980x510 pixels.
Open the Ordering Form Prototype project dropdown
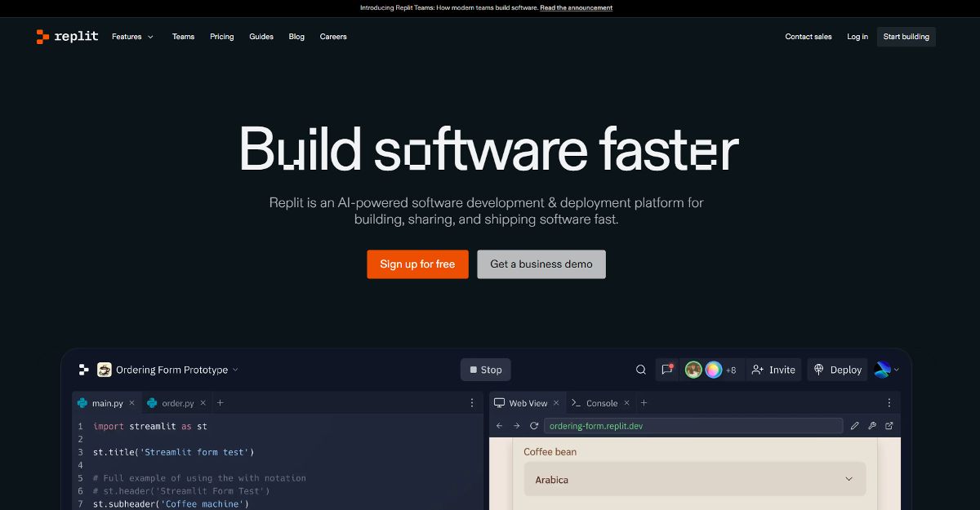[171, 370]
